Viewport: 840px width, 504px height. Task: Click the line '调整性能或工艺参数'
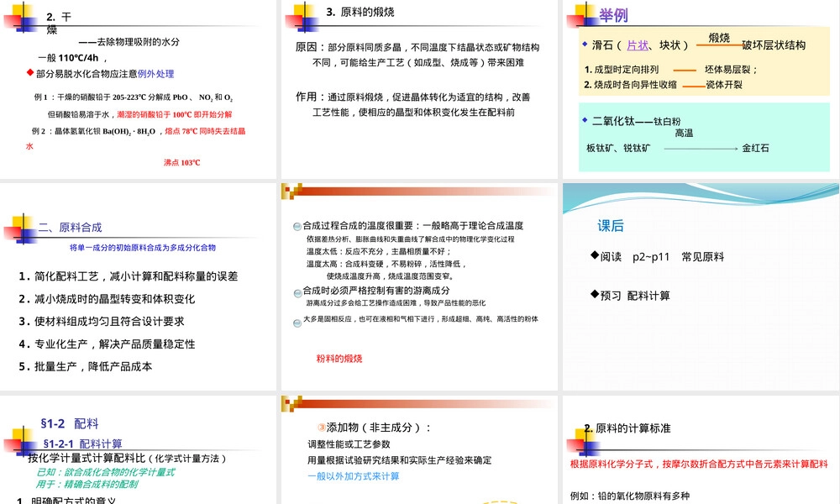pyautogui.click(x=349, y=444)
